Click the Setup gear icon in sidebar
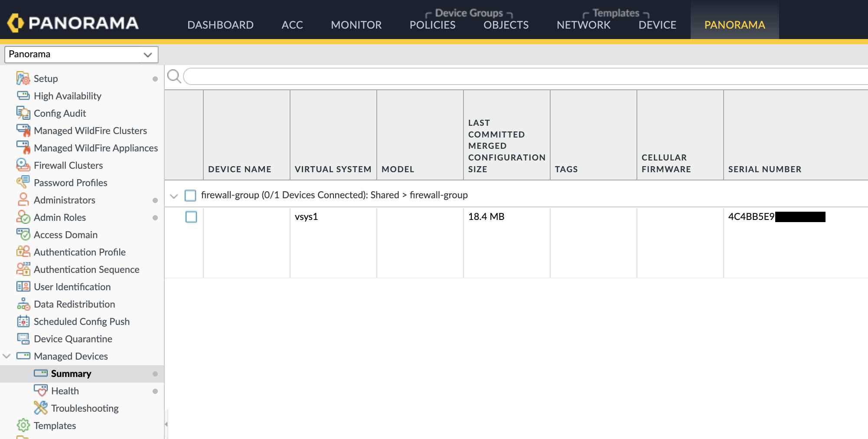Screen dimensions: 868x439 (x=23, y=79)
